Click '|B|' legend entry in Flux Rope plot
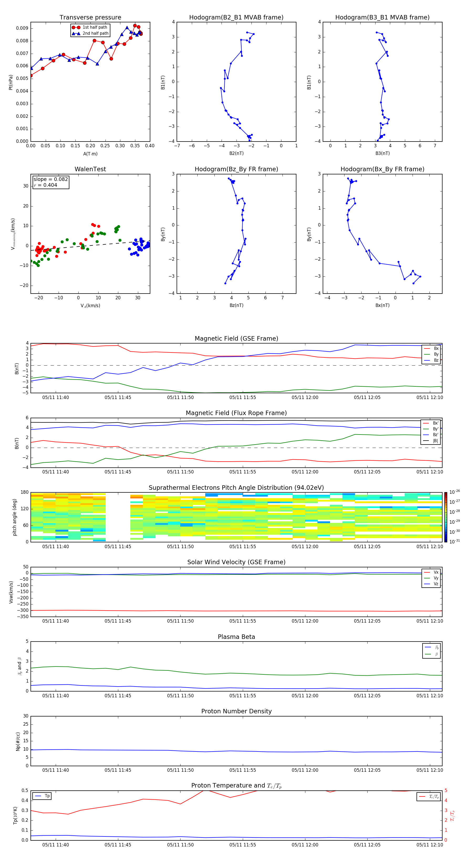This screenshot has width=473, height=868. [x=431, y=441]
